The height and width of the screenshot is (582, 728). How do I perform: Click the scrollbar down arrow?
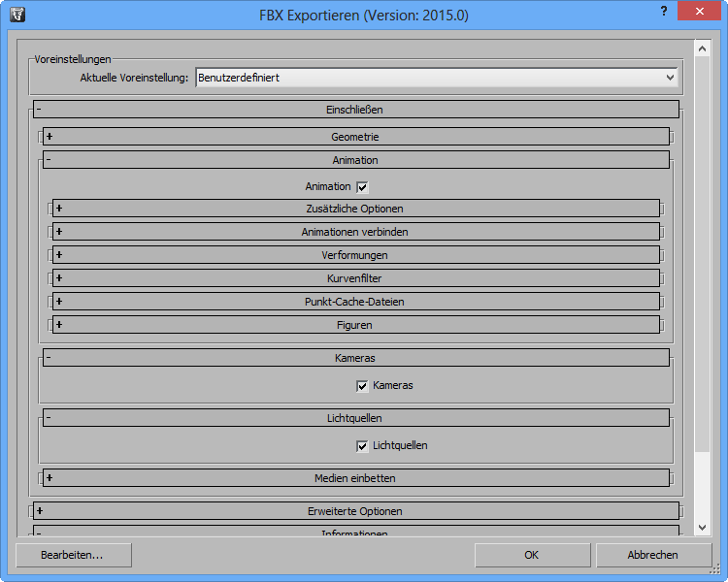pyautogui.click(x=703, y=528)
